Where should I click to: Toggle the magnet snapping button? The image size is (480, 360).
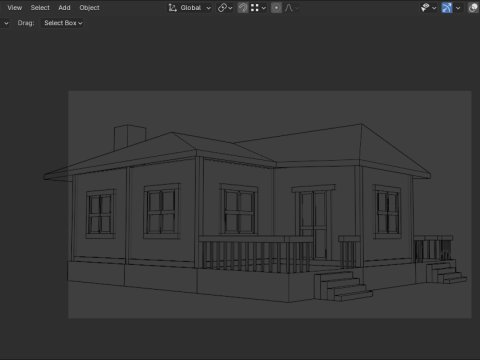tap(243, 8)
